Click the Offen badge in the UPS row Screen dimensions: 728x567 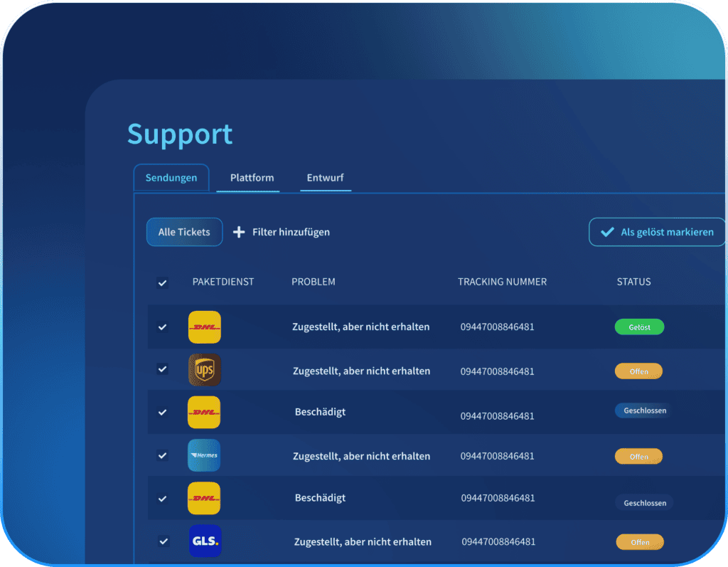(x=638, y=371)
